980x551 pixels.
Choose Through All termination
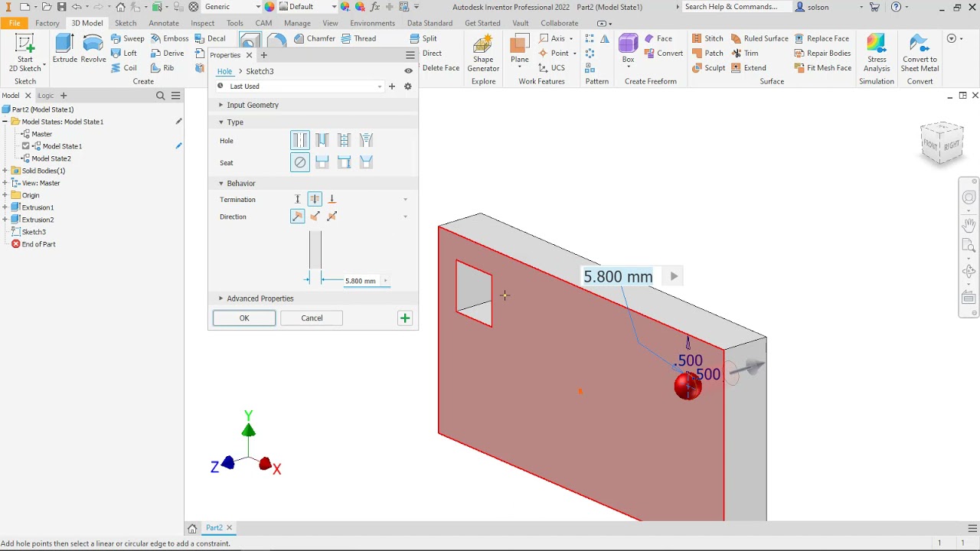pyautogui.click(x=315, y=199)
